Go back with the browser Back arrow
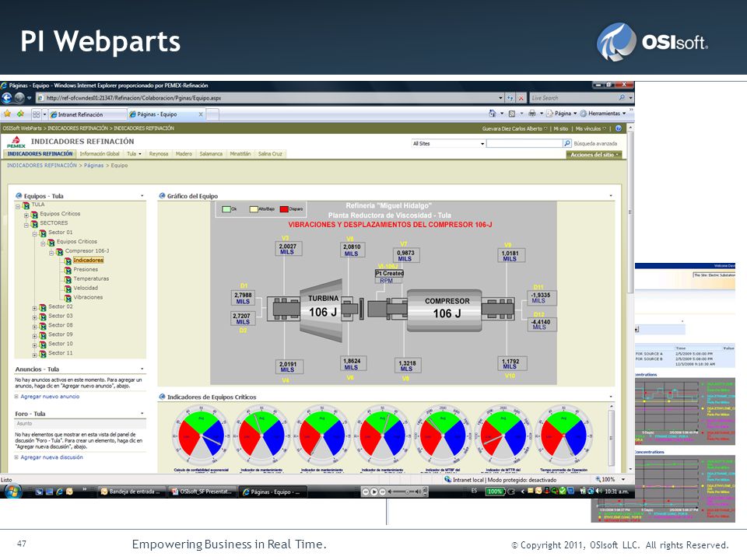This screenshot has height=560, width=747. click(7, 98)
